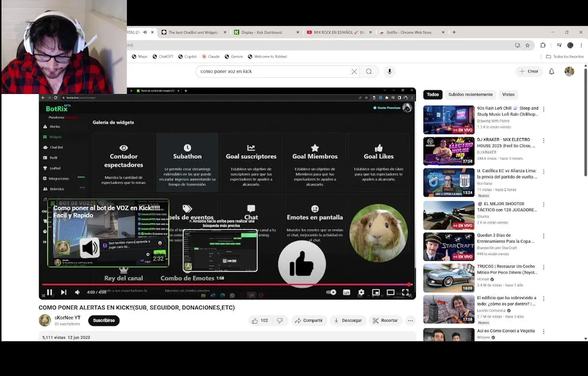Open the Claude bookmark
This screenshot has height=376, width=588.
click(x=211, y=56)
